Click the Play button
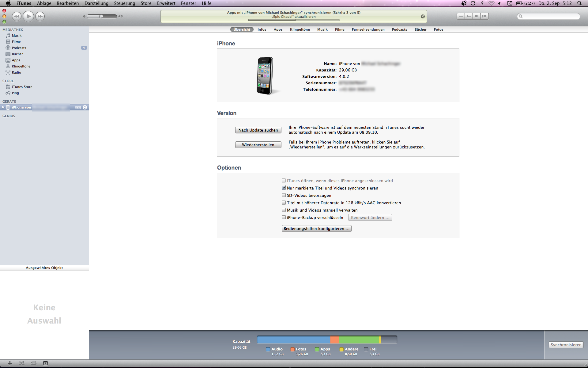The width and height of the screenshot is (588, 368). pyautogui.click(x=28, y=16)
